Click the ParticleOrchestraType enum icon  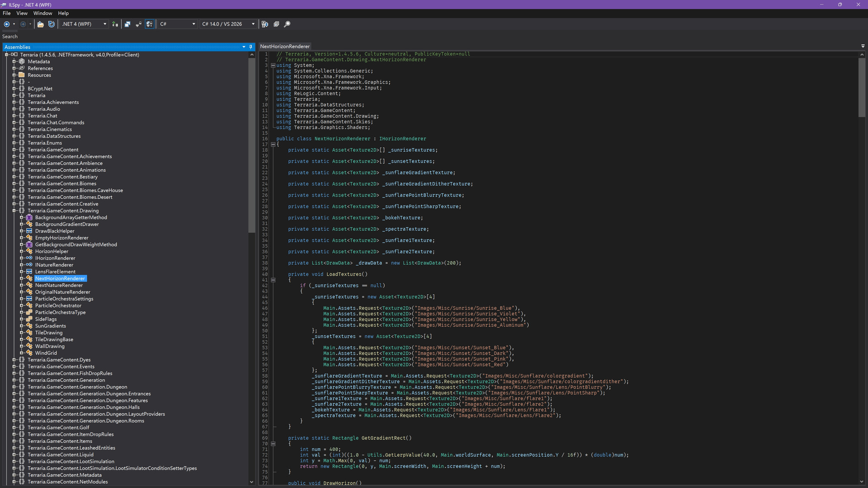[29, 312]
